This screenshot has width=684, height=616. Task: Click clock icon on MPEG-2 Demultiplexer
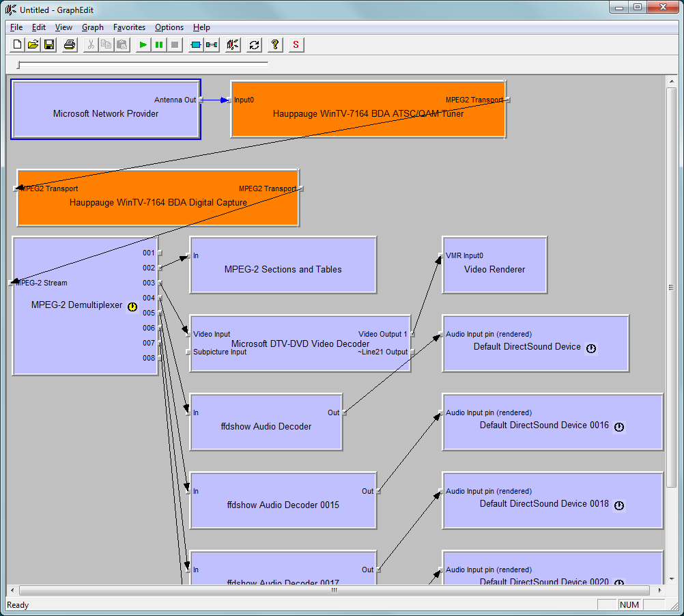click(x=132, y=307)
